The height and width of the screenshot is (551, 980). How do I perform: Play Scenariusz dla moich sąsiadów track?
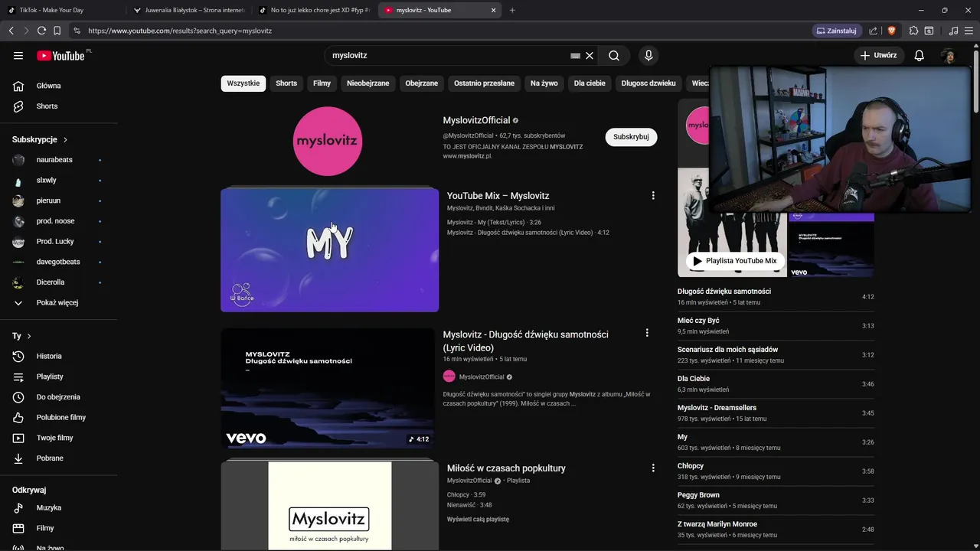click(776, 355)
